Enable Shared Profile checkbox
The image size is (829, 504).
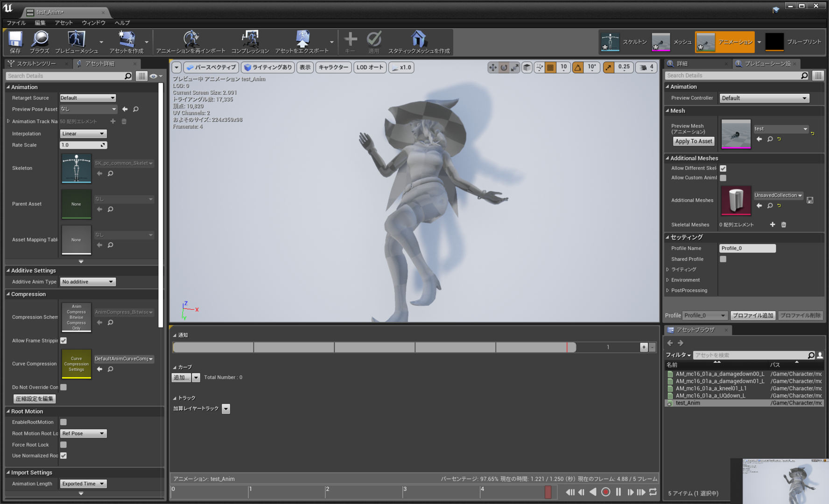723,259
